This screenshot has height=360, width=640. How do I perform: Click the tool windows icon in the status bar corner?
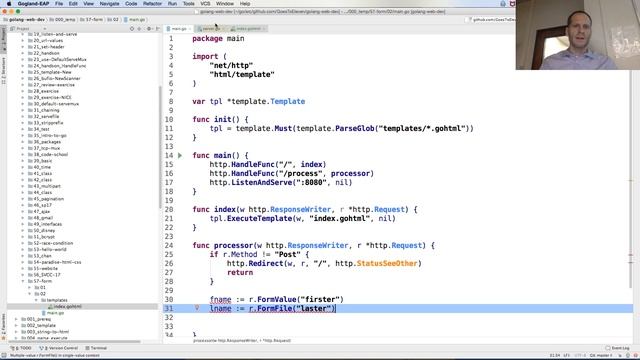pos(4,356)
